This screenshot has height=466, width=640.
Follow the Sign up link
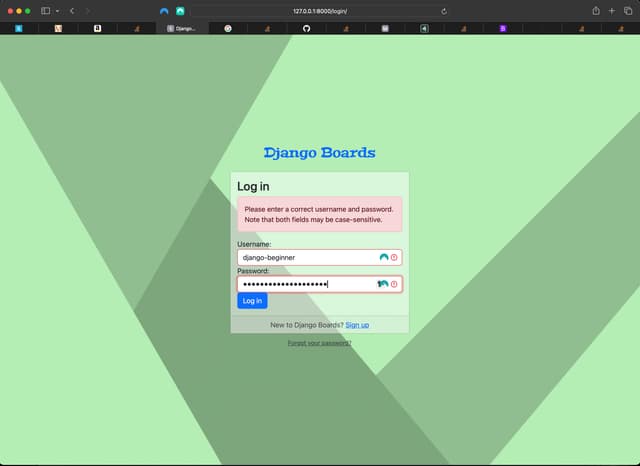coord(357,325)
